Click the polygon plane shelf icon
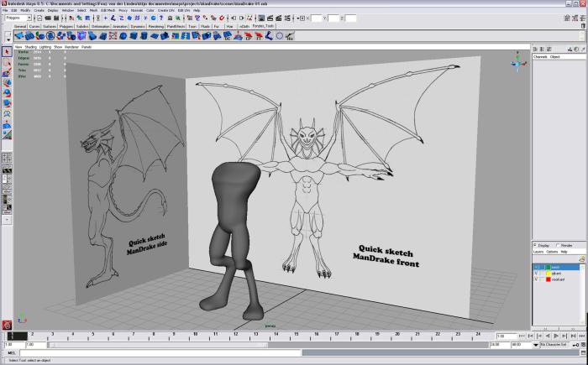 (x=154, y=36)
